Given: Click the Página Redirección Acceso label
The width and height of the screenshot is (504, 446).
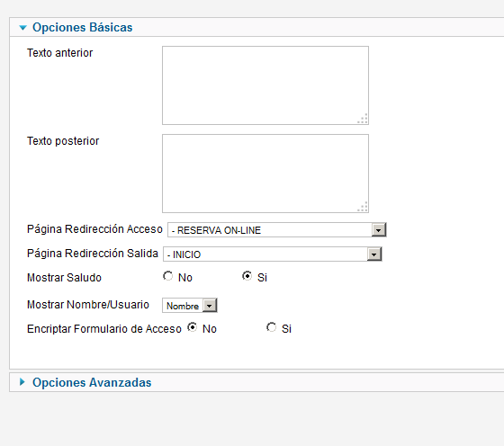Looking at the screenshot, I should click(94, 229).
